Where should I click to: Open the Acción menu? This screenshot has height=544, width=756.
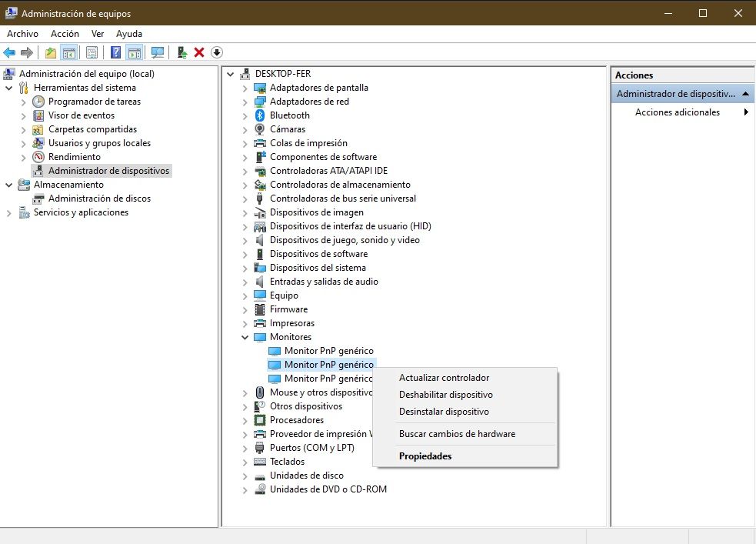[x=65, y=34]
